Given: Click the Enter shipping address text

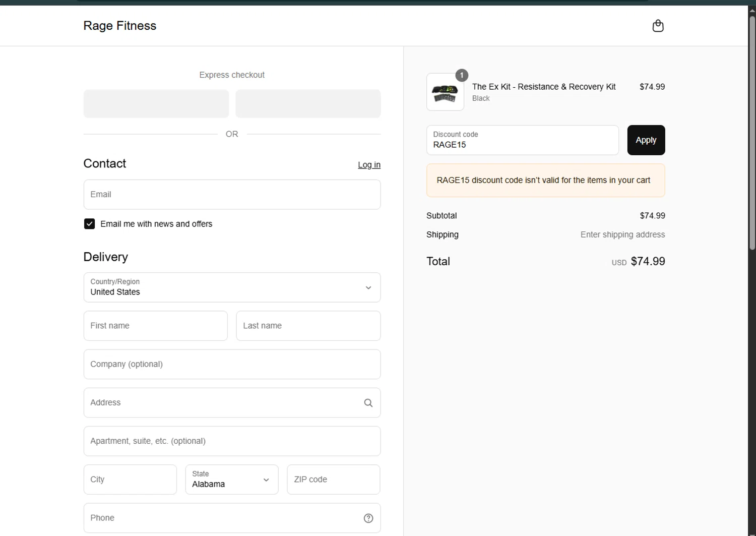Looking at the screenshot, I should click(x=622, y=234).
